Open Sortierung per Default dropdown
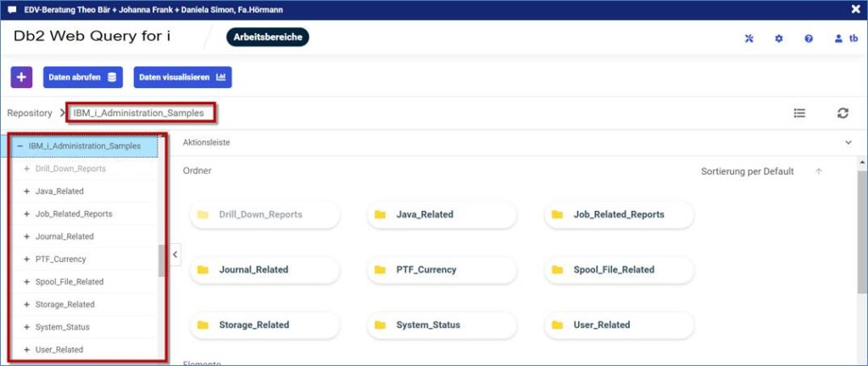Screen dimensions: 868x366 (748, 171)
